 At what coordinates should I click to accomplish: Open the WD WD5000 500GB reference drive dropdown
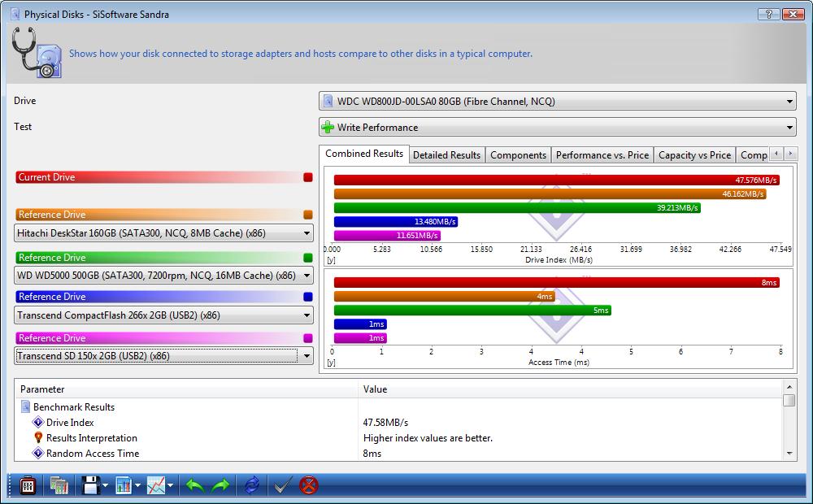pos(164,276)
